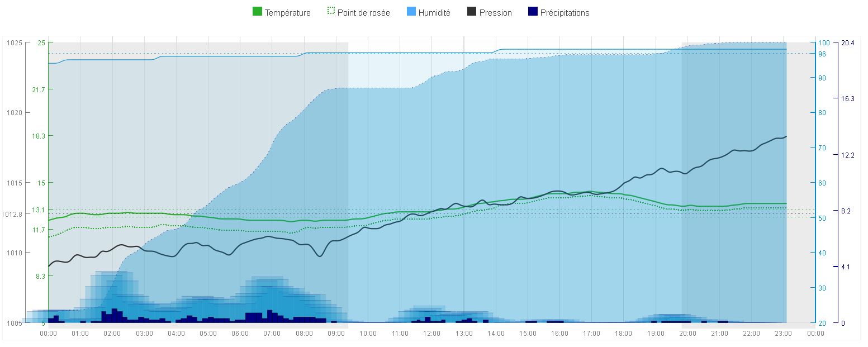Click the green Température legend swatch
This screenshot has width=868, height=347.
(x=258, y=12)
